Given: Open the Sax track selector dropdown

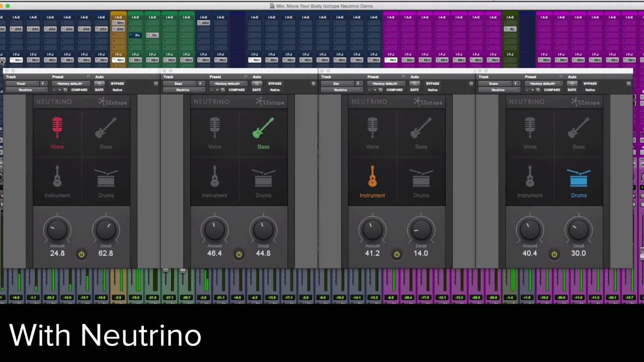Looking at the screenshot, I should click(338, 83).
